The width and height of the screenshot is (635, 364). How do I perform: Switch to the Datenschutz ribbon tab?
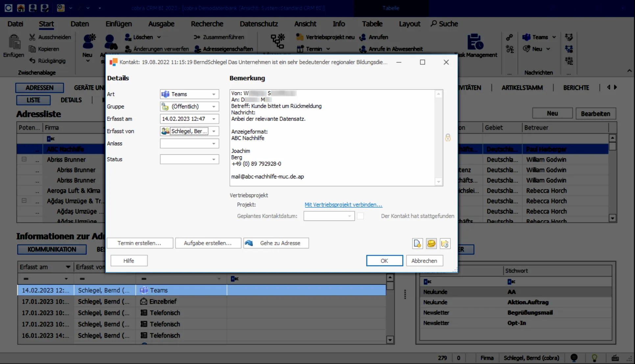point(259,24)
